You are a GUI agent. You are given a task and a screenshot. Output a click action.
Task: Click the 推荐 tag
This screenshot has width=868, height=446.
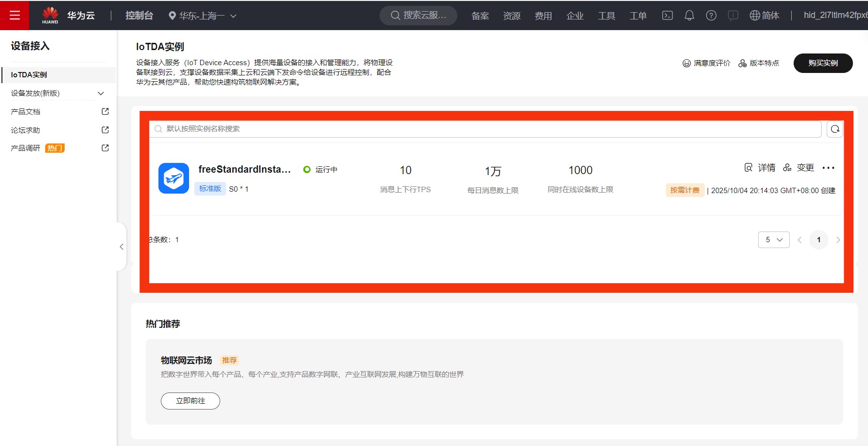(x=229, y=360)
